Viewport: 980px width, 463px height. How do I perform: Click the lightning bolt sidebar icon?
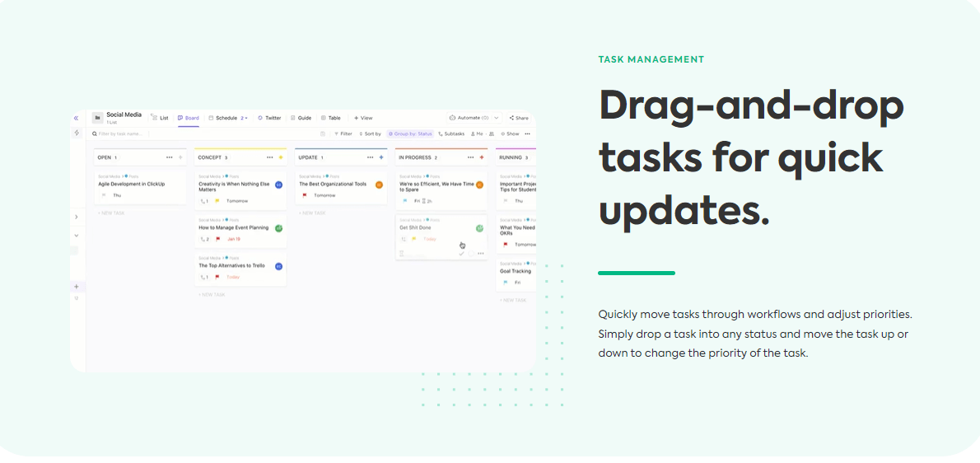77,133
